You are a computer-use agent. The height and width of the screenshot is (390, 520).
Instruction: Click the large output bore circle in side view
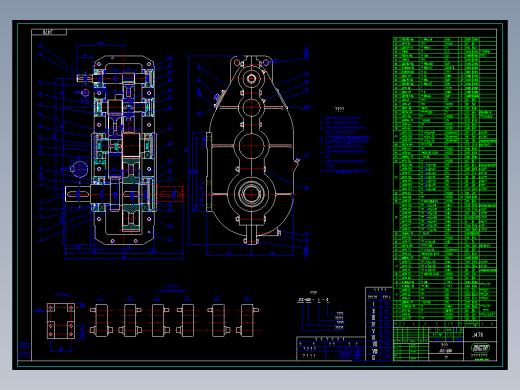pyautogui.click(x=251, y=194)
